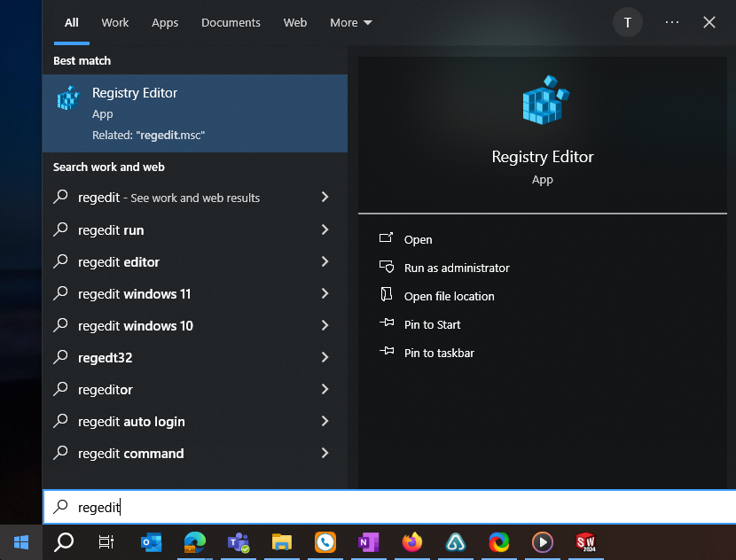Launch Microsoft Edge from the taskbar

[x=195, y=542]
